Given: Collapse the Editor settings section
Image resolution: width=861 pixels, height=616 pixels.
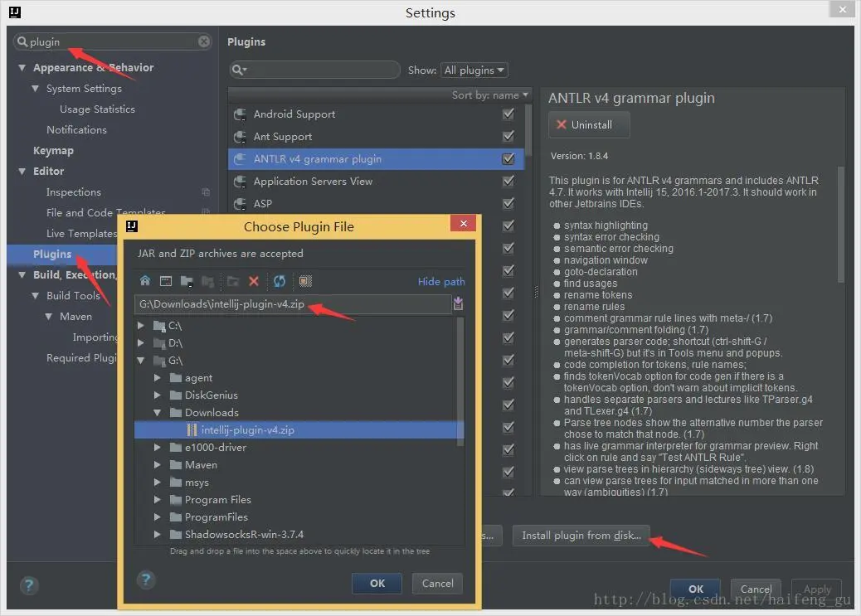Looking at the screenshot, I should point(22,172).
